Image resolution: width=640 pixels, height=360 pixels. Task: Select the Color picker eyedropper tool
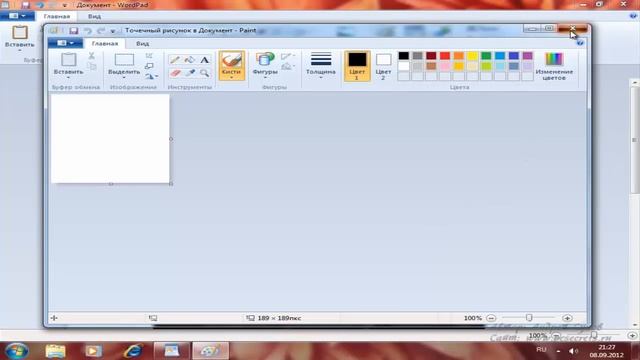[x=190, y=73]
